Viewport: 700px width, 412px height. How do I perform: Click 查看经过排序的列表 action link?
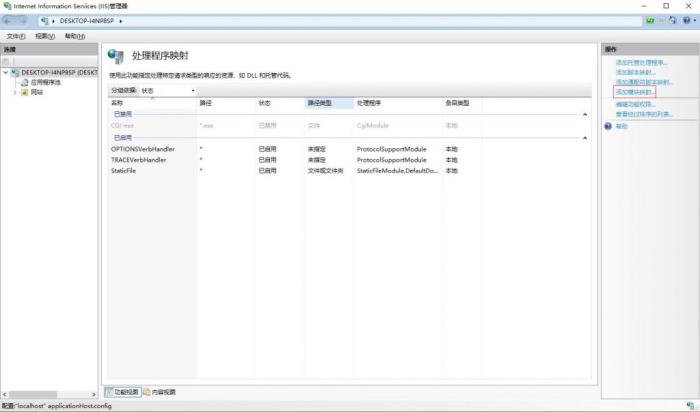[x=645, y=114]
